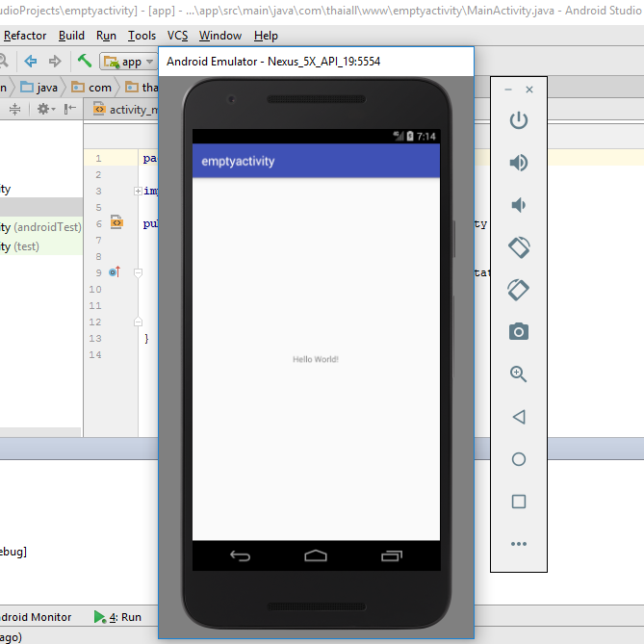Rotate the emulator left

[x=519, y=247]
